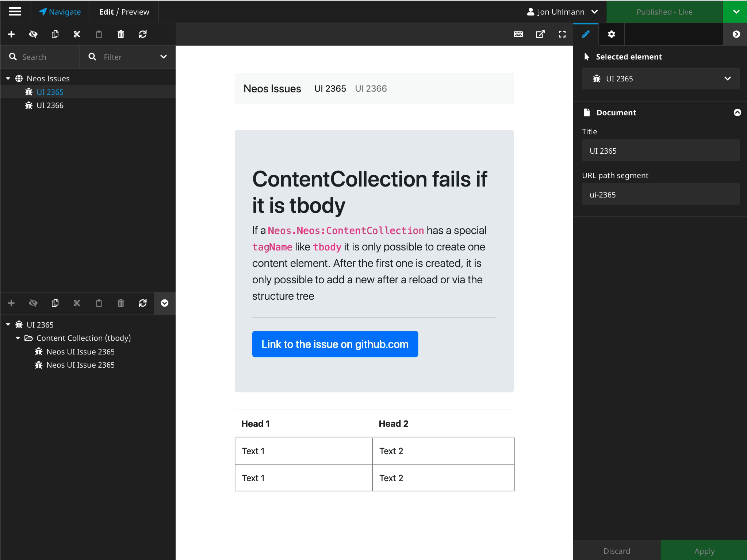Viewport: 747px width, 560px height.
Task: Open the Filter dropdown in document tree
Action: [128, 57]
